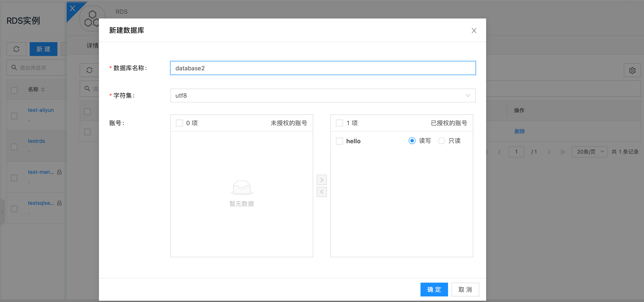The width and height of the screenshot is (644, 302).
Task: Check the 已授权的账号 select-all checkbox
Action: (x=339, y=123)
